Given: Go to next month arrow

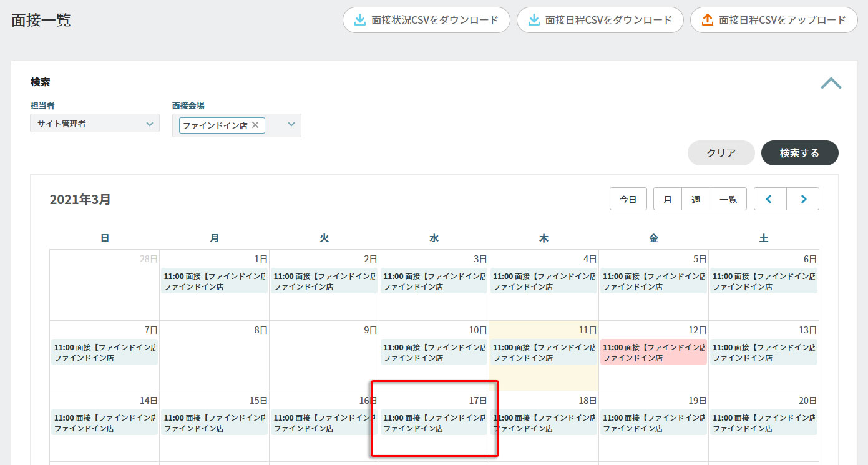Looking at the screenshot, I should pyautogui.click(x=803, y=199).
